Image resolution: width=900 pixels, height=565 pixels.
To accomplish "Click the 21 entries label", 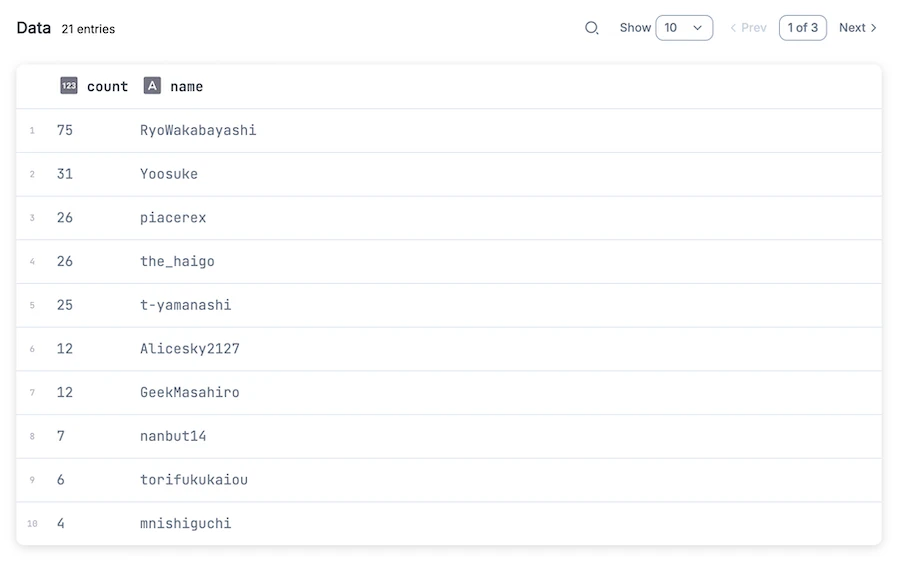I will (x=88, y=29).
